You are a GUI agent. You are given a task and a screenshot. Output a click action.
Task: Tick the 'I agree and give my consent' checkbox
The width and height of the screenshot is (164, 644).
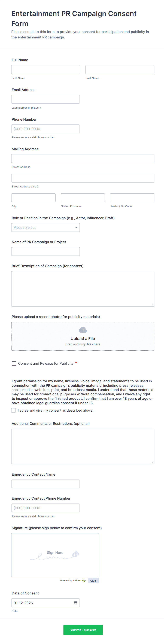(x=14, y=411)
